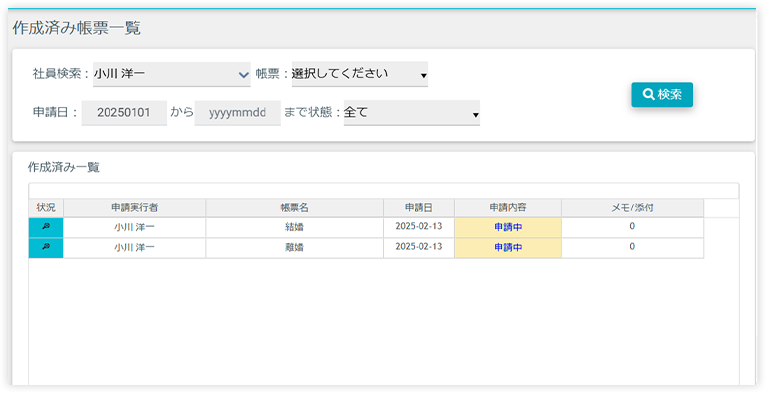Click memo count 0 in 結婚 row
The width and height of the screenshot is (766, 393).
click(632, 226)
